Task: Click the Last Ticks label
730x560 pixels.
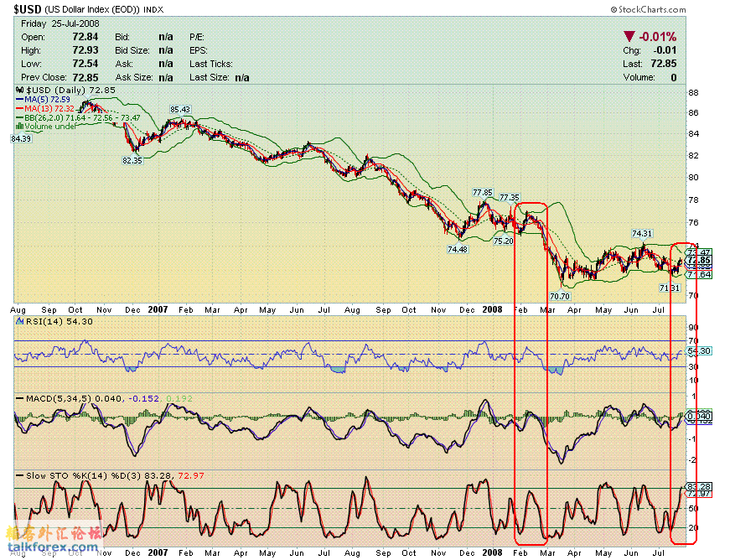Action: tap(211, 64)
